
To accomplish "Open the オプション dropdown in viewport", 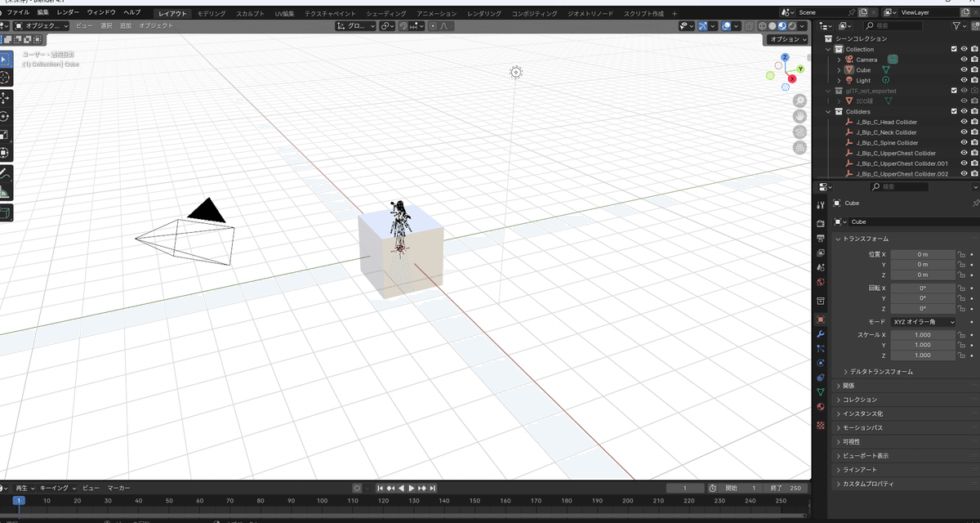I will 786,39.
